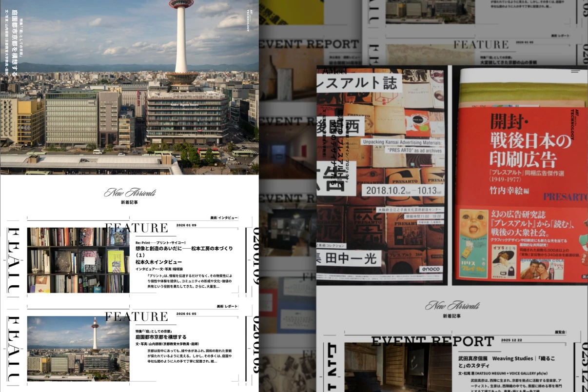Click the red 開封・戦後日本の印刷広告 book image

(522, 176)
